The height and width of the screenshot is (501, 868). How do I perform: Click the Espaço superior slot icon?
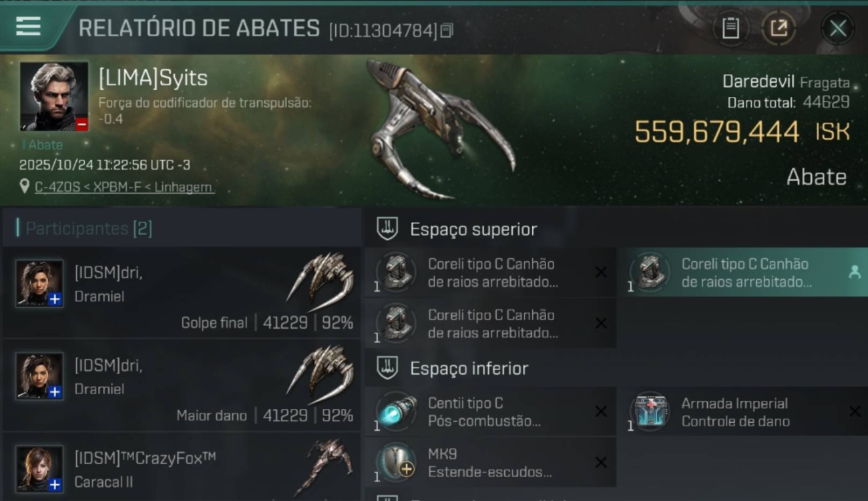point(387,229)
